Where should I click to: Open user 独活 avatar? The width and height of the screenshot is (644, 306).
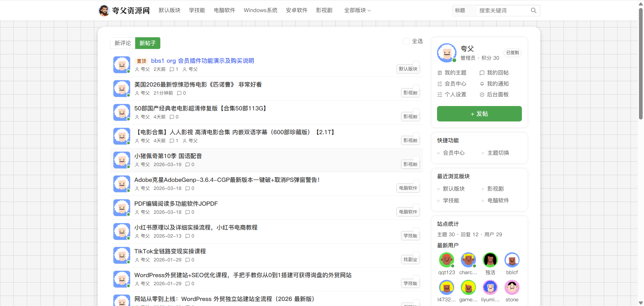490,260
